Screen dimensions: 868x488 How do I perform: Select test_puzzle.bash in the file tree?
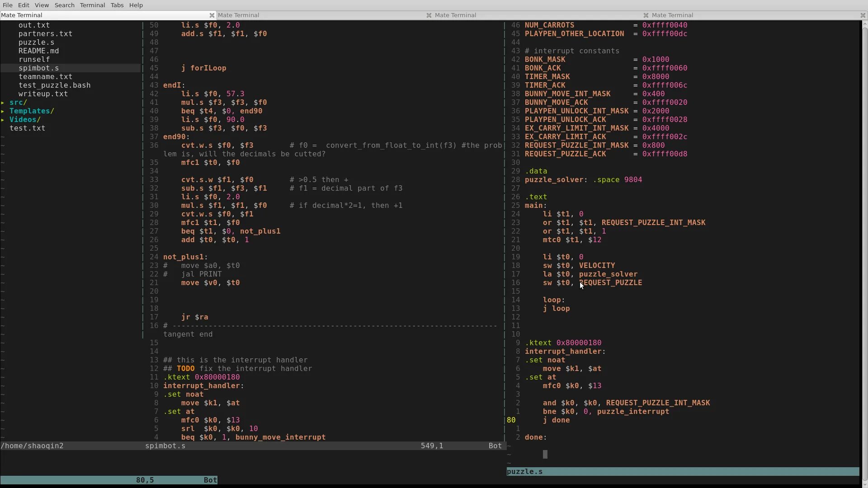pyautogui.click(x=54, y=85)
